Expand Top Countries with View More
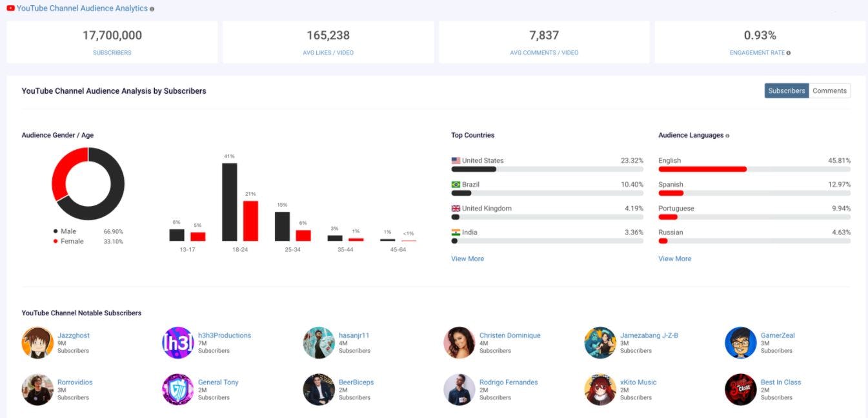Image resolution: width=868 pixels, height=418 pixels. [467, 258]
